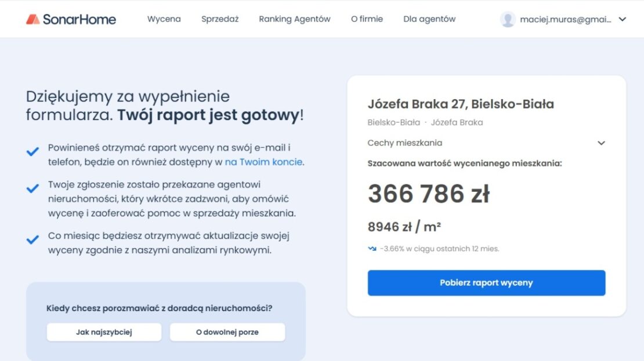Viewport: 644px width, 361px height.
Task: Click the checkmark beside the e-mail report message
Action: click(32, 152)
